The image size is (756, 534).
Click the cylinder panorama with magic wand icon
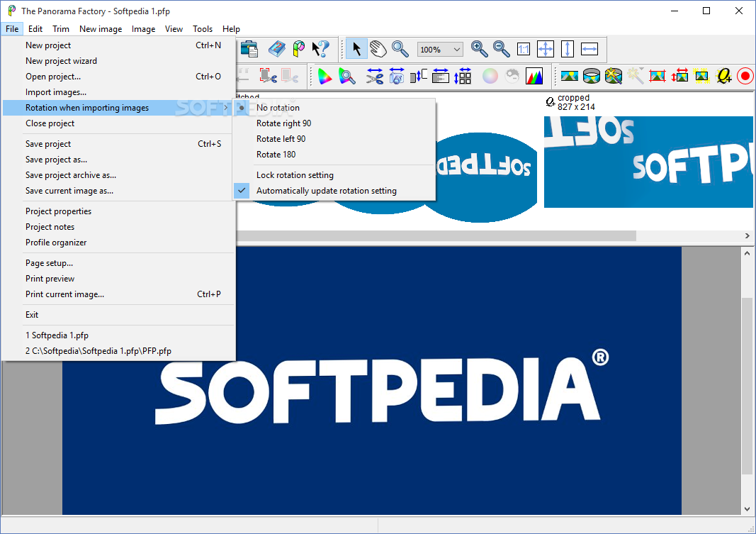click(614, 76)
